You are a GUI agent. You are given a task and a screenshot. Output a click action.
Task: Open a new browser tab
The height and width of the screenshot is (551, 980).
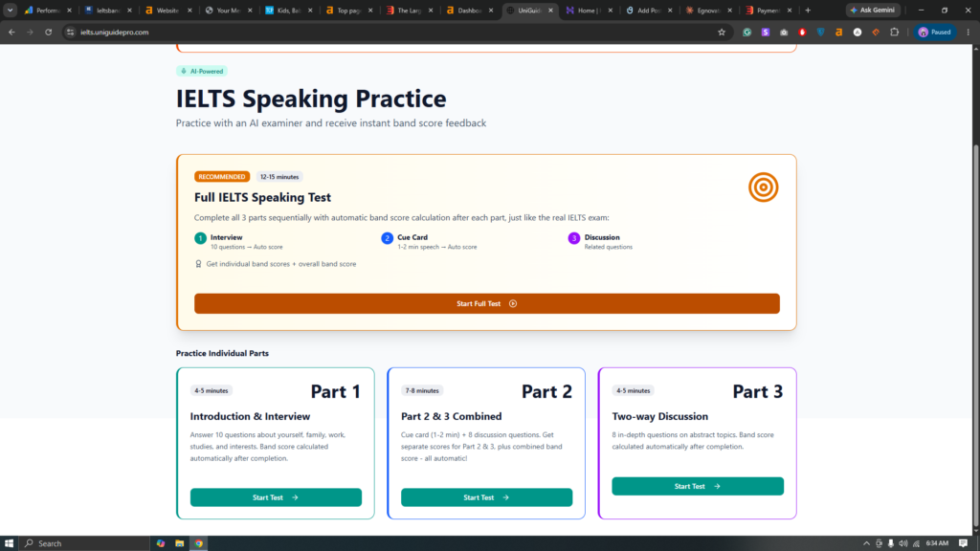pyautogui.click(x=808, y=10)
